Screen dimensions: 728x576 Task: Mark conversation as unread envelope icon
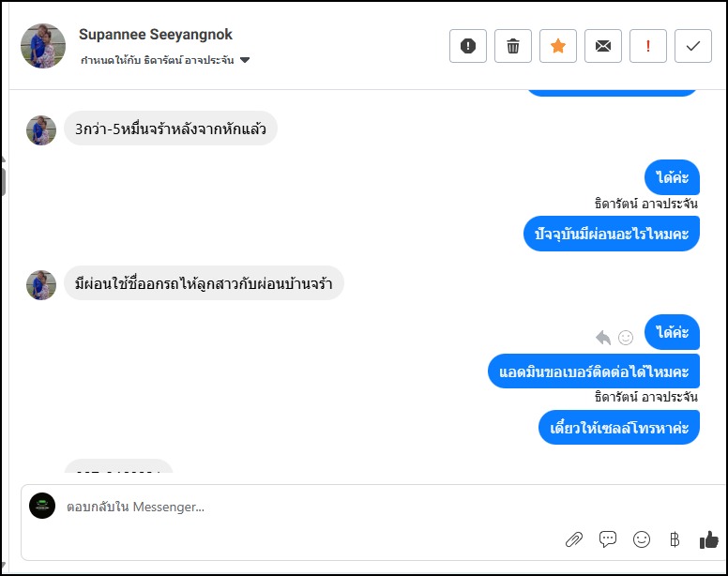tap(603, 46)
